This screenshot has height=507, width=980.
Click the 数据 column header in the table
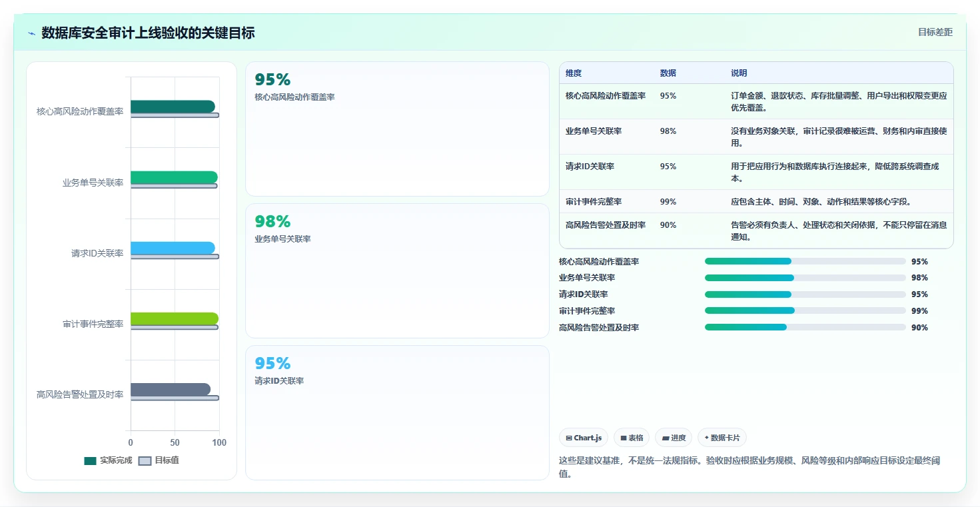click(x=668, y=73)
